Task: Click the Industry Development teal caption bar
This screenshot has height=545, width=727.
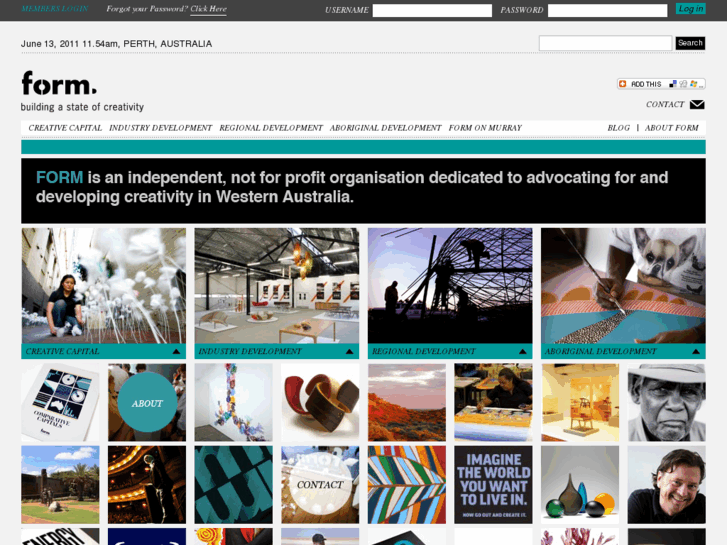Action: pyautogui.click(x=277, y=352)
